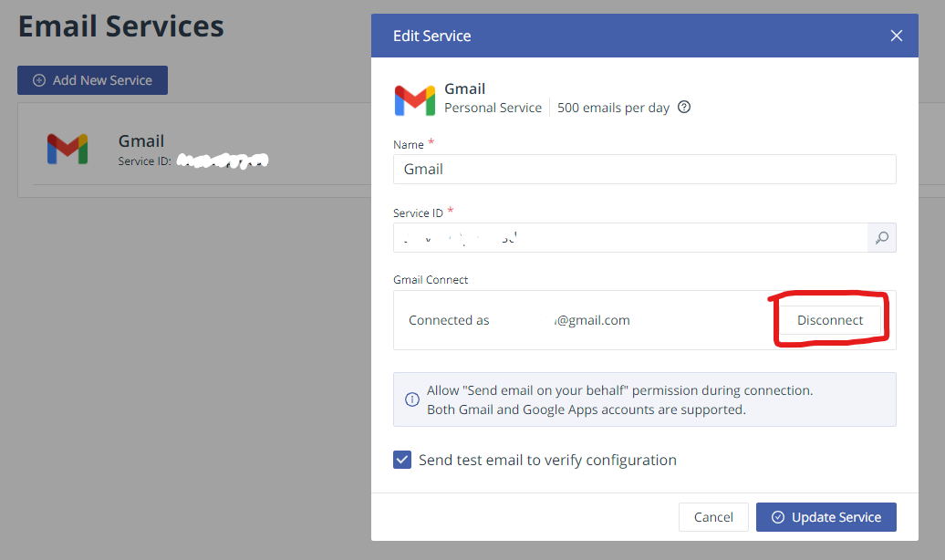
Task: Disconnect the connected Gmail account
Action: (x=830, y=320)
